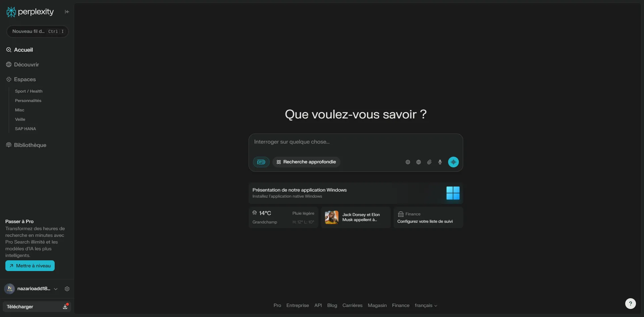Open the français language dropdown
This screenshot has height=317, width=644.
tap(426, 305)
